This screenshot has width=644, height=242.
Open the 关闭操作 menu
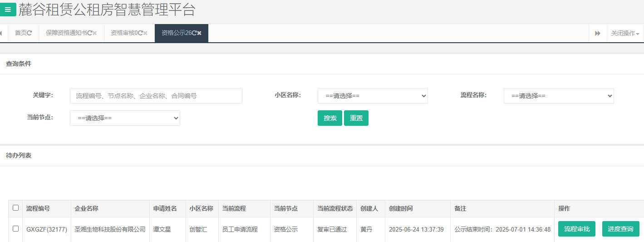(x=625, y=33)
